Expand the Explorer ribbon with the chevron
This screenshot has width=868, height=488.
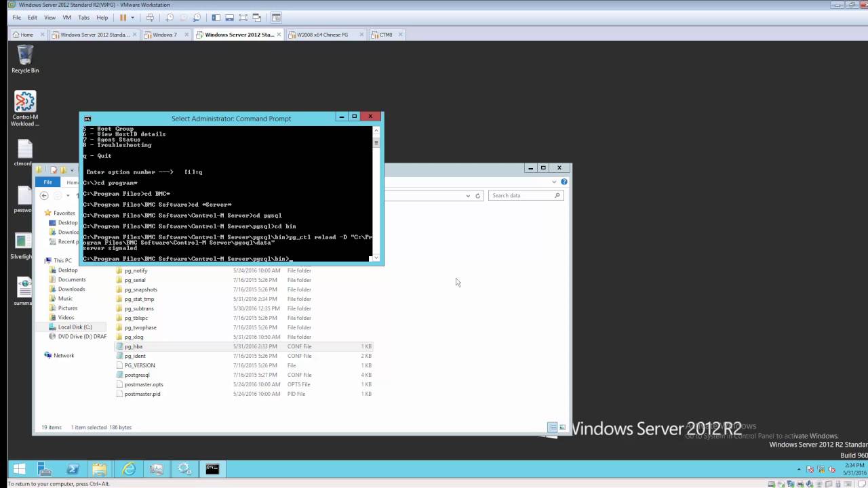tap(555, 182)
